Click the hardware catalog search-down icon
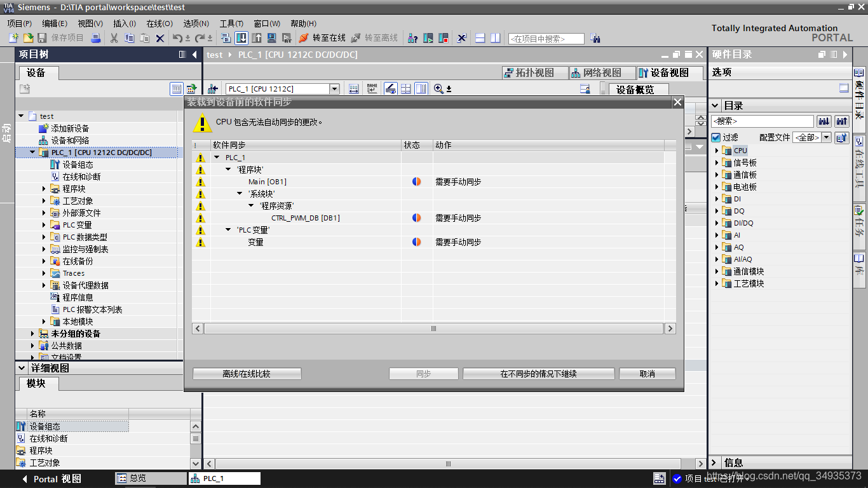 (824, 121)
